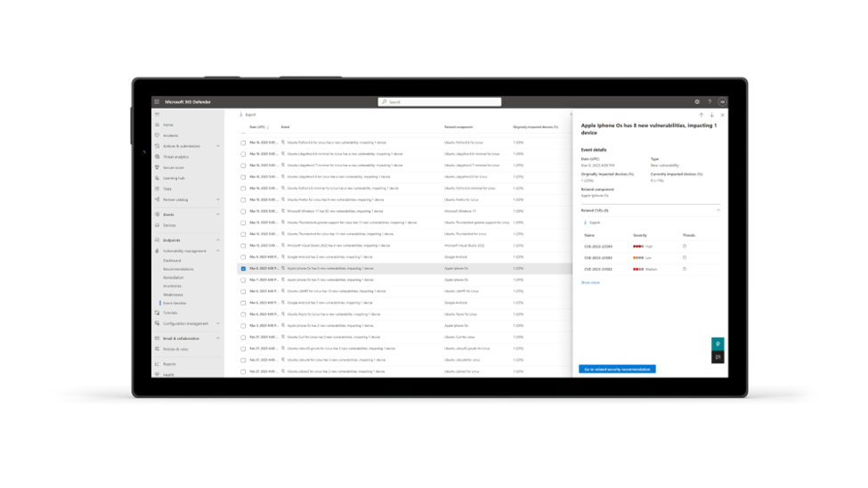The image size is (868, 488).
Task: Collapse the Vulnerability management chevron
Action: (218, 251)
